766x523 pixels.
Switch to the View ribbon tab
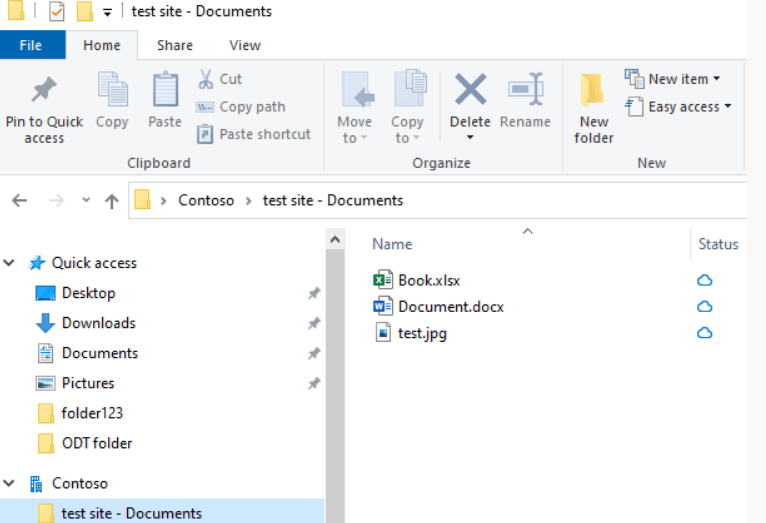coord(245,45)
